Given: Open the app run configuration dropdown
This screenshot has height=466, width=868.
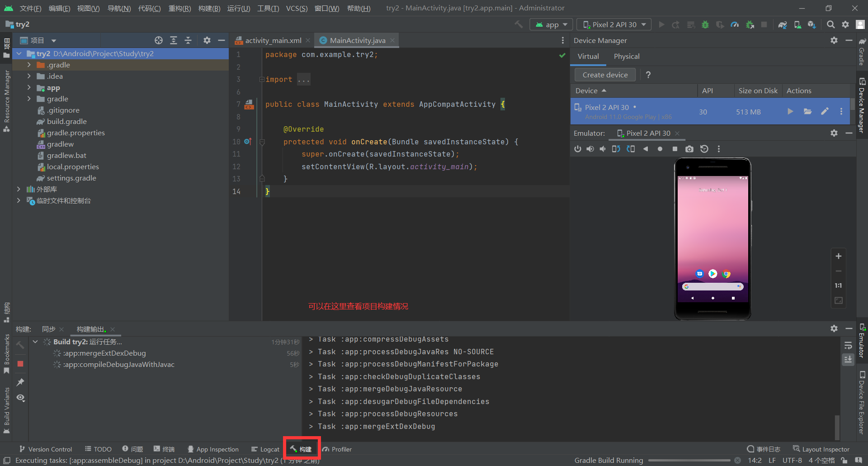Looking at the screenshot, I should (x=551, y=24).
